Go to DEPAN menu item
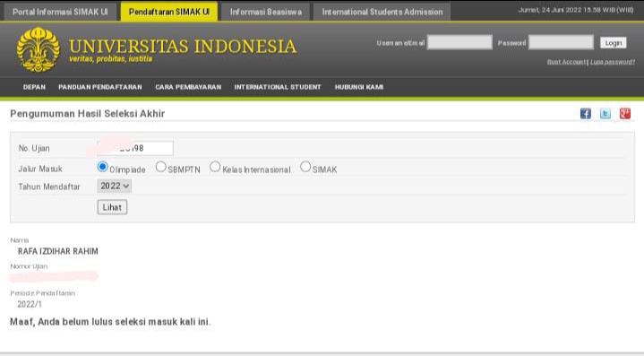Screen dimensions: 644x356 tap(34, 87)
